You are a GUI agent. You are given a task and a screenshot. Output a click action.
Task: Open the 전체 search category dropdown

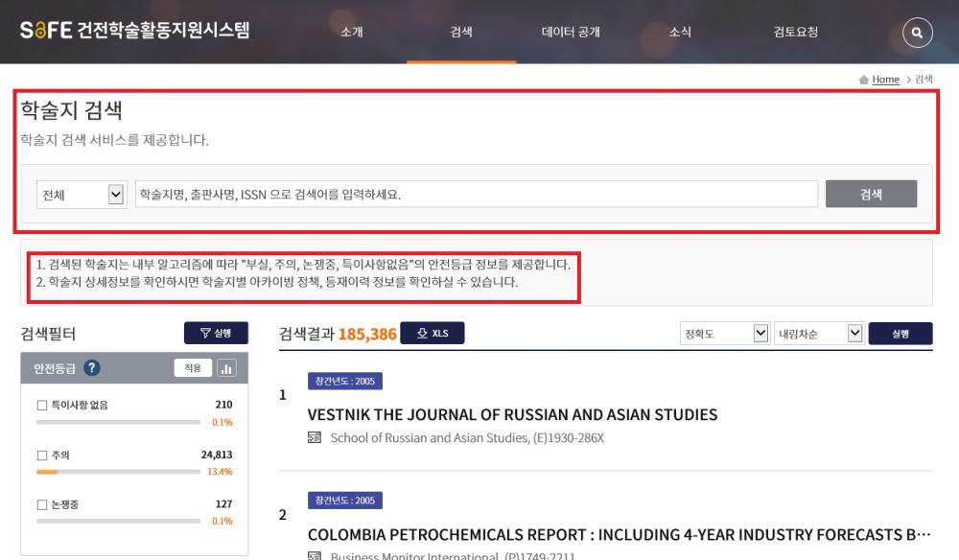click(82, 193)
